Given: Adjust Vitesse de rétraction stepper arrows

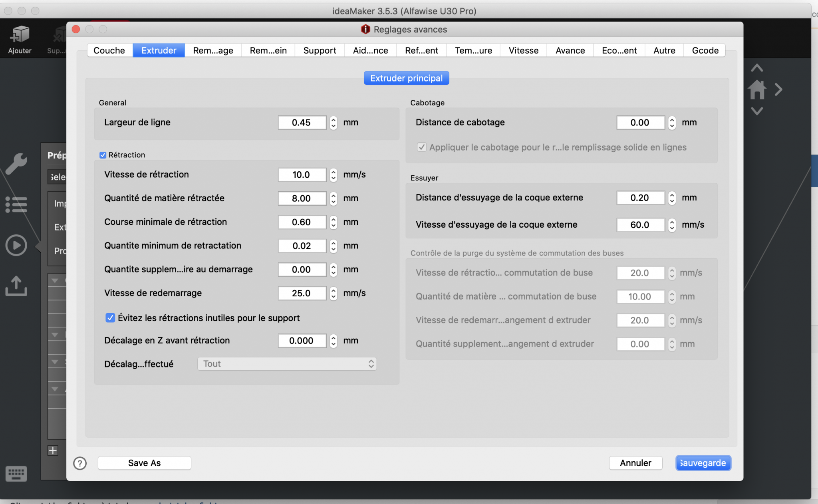Looking at the screenshot, I should coord(334,175).
